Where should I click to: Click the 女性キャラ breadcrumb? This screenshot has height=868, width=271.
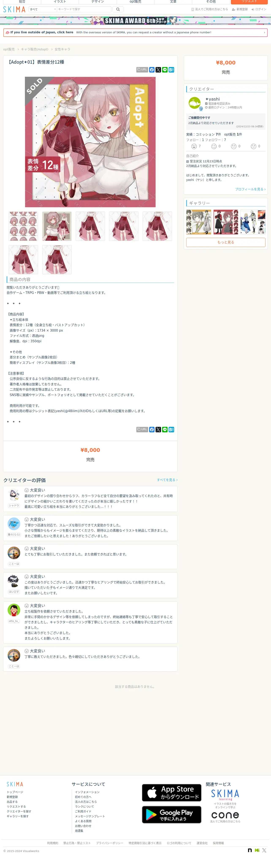tap(62, 49)
